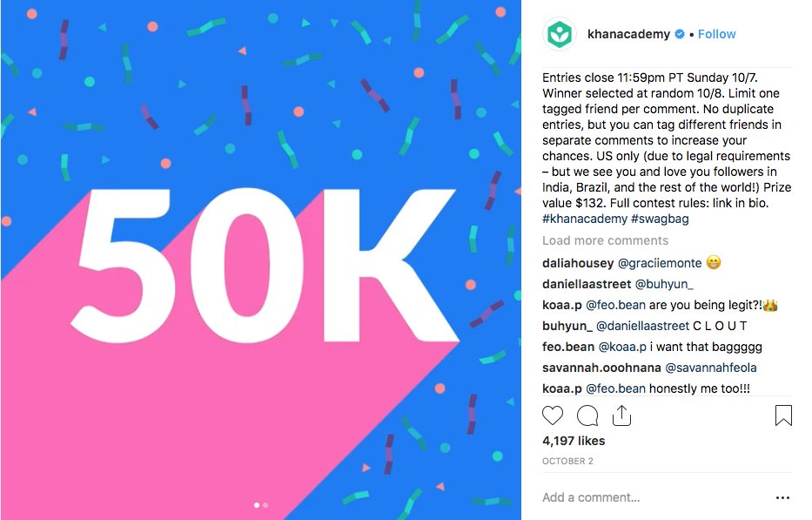Click the Add a comment field
Screen dimensions: 812x520
click(644, 498)
